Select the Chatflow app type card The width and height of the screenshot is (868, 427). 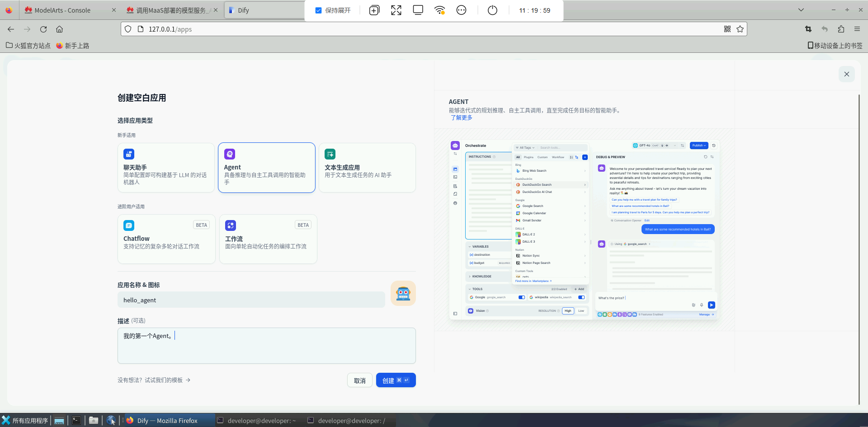click(x=166, y=239)
